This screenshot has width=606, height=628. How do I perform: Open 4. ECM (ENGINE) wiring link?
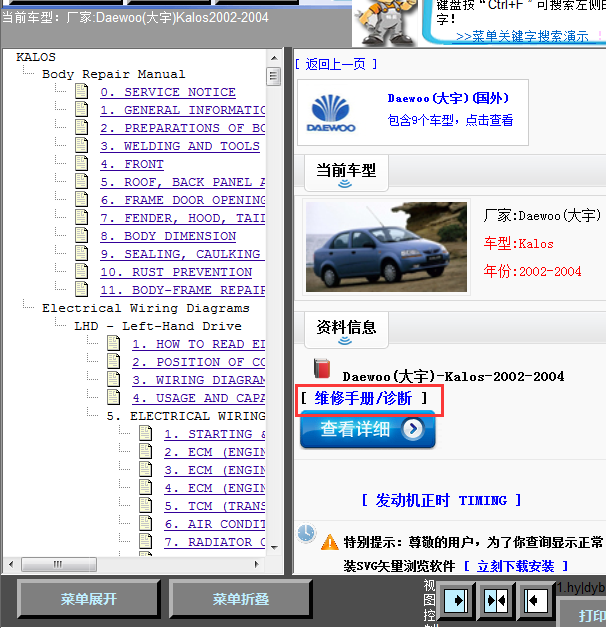215,489
